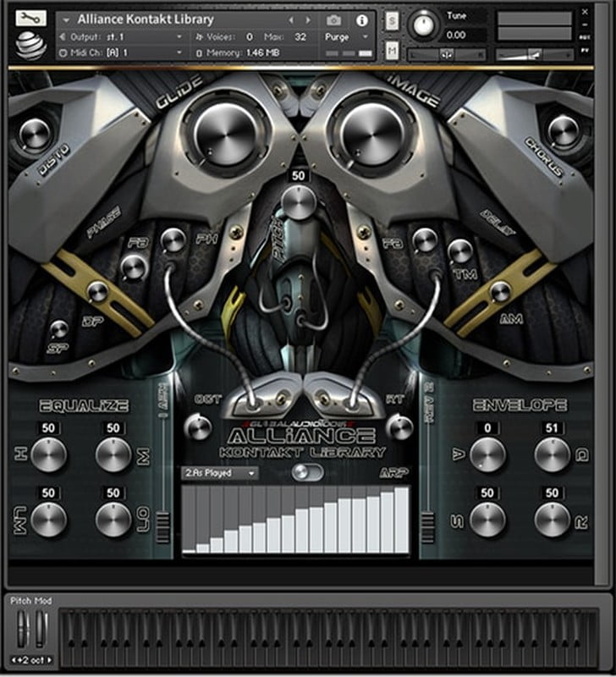Click the CHORUS knob
The width and height of the screenshot is (616, 677).
563,132
